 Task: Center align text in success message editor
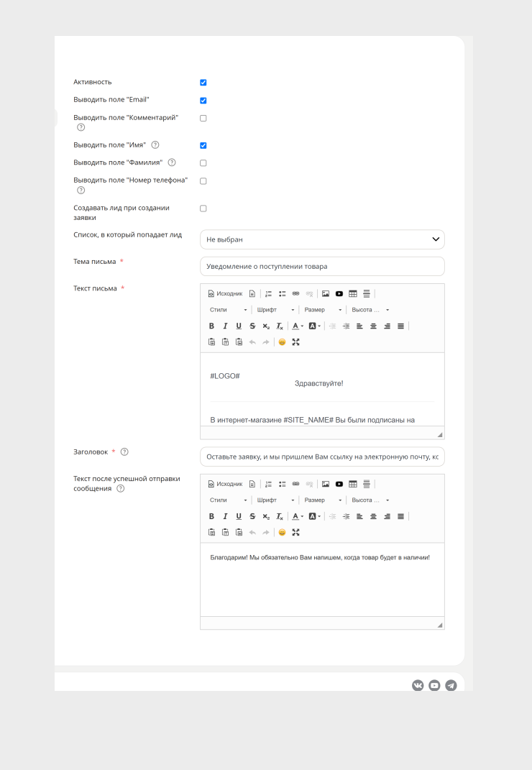373,516
